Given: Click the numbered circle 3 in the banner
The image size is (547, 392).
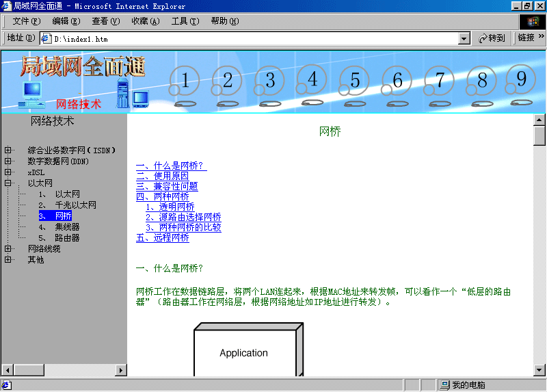Looking at the screenshot, I should 270,81.
